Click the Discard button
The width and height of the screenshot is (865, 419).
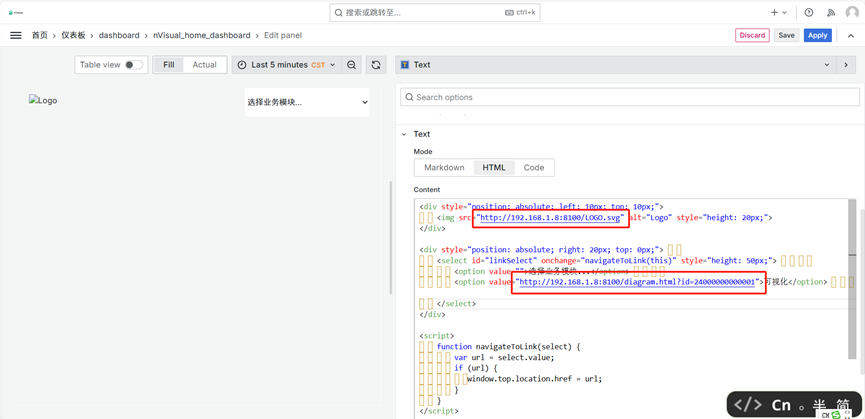pyautogui.click(x=752, y=35)
